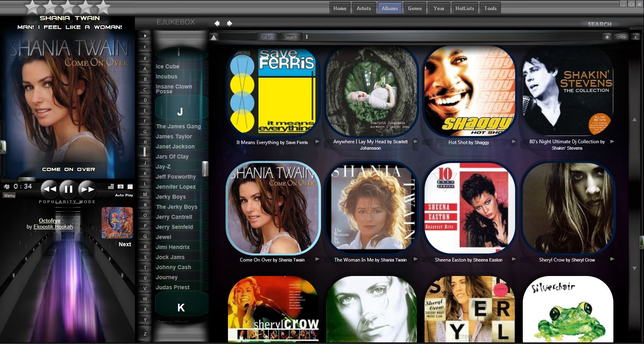
Task: Click the Next label
Action: (x=125, y=244)
